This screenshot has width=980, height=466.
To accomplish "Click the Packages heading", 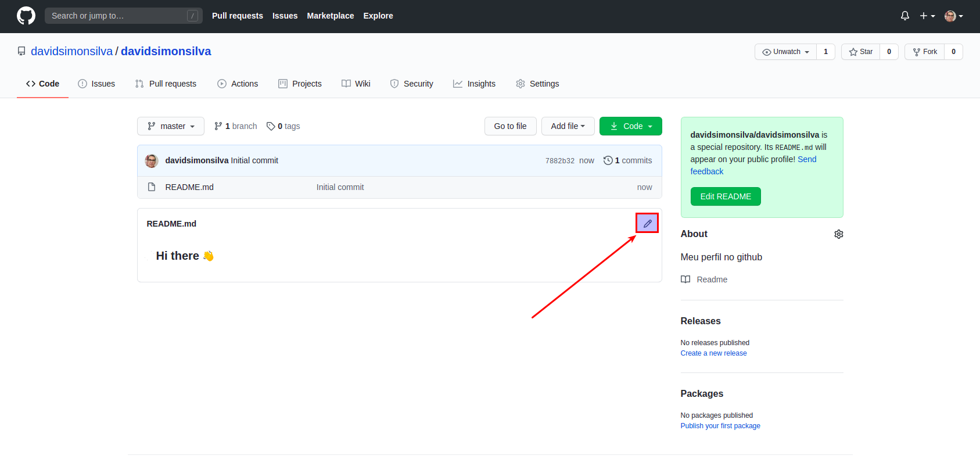I will tap(702, 393).
